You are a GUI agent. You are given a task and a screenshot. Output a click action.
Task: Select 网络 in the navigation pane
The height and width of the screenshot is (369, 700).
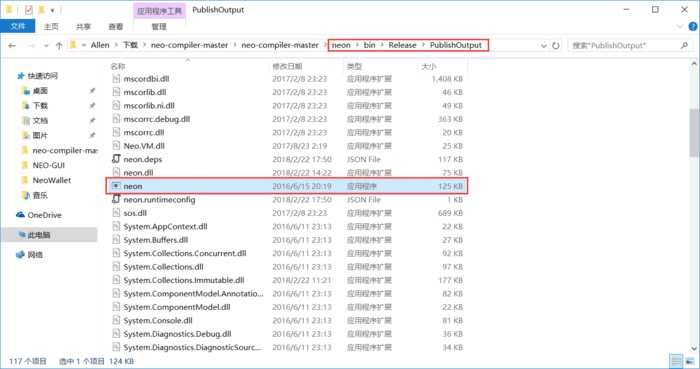(x=35, y=255)
